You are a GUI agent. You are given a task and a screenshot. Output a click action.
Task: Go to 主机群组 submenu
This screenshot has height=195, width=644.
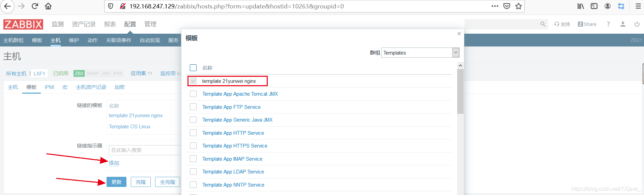pos(13,40)
